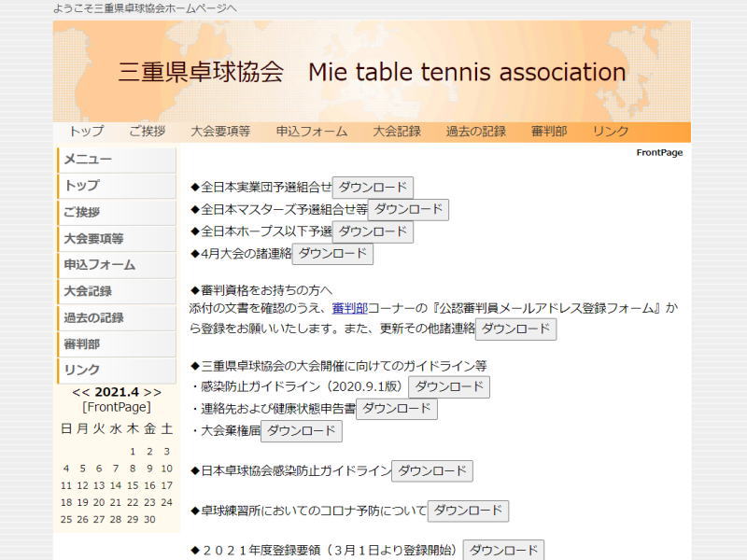Download 全日本ホープス以下予選 file
Screen dimensions: 747x560
click(373, 231)
